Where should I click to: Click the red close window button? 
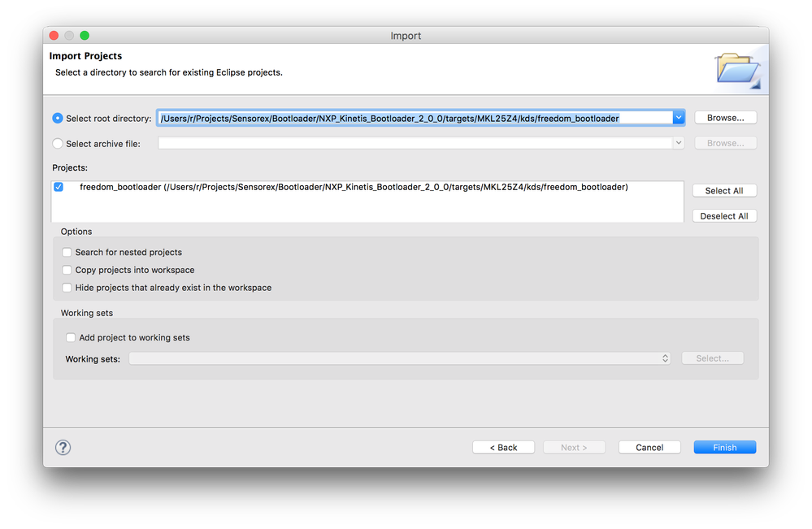pyautogui.click(x=54, y=36)
